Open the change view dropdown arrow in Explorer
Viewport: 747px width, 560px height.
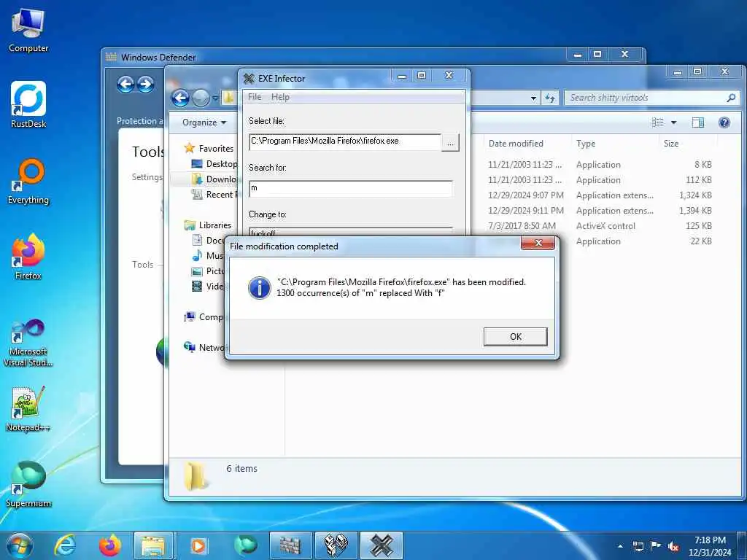coord(673,122)
